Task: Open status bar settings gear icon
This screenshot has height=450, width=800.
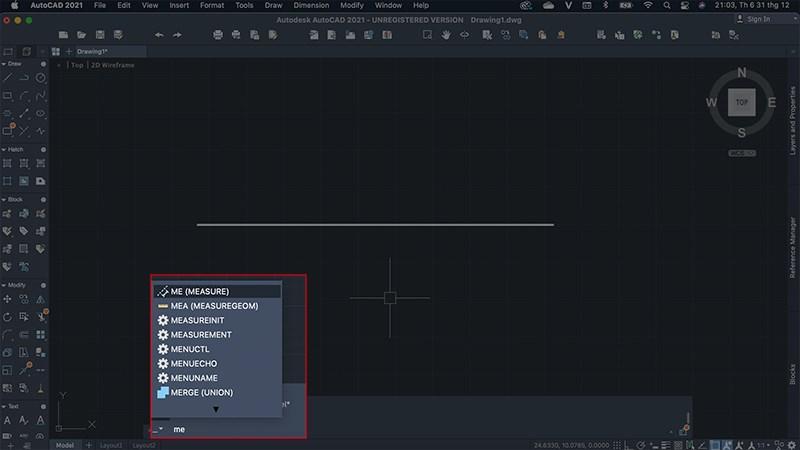Action: point(792,445)
